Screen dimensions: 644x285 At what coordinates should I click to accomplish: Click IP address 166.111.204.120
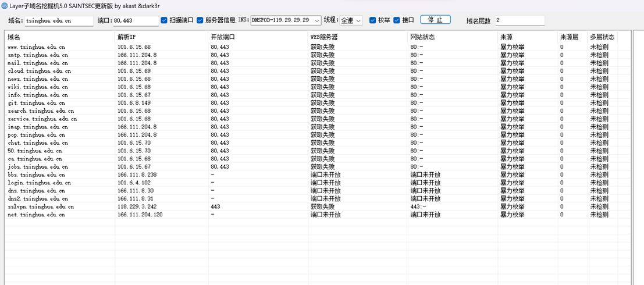140,215
